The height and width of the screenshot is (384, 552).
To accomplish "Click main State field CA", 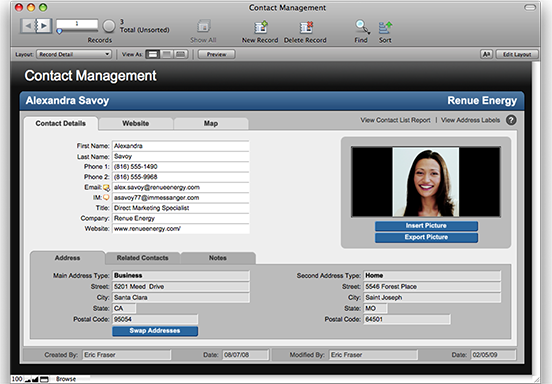I will click(x=124, y=308).
